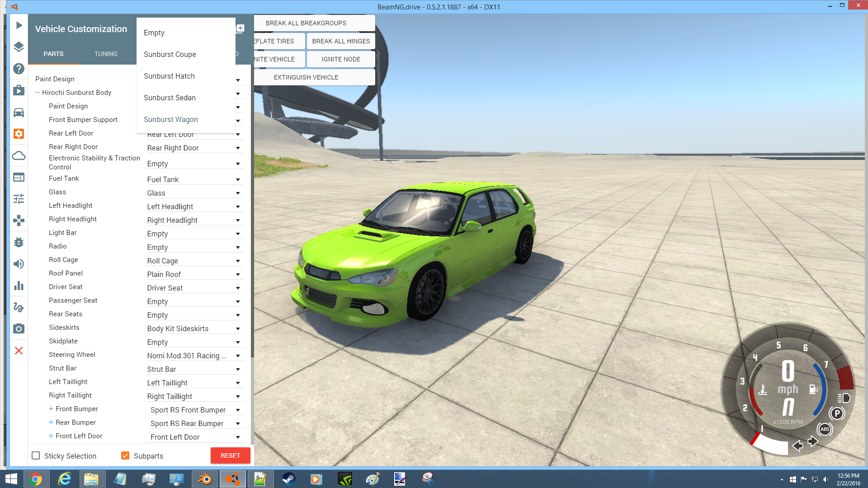The width and height of the screenshot is (868, 488).
Task: Click the deflate tires button
Action: click(279, 41)
